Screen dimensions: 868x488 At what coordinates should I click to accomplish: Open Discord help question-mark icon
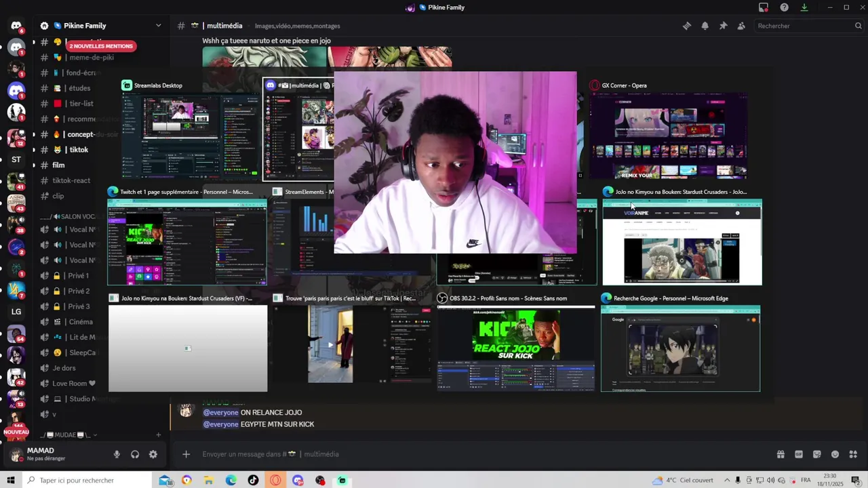784,7
